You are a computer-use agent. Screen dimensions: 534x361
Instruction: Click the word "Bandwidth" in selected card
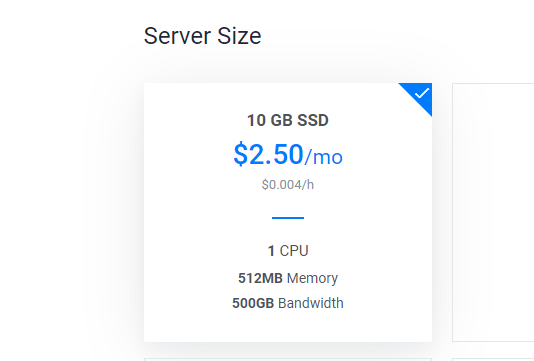311,303
